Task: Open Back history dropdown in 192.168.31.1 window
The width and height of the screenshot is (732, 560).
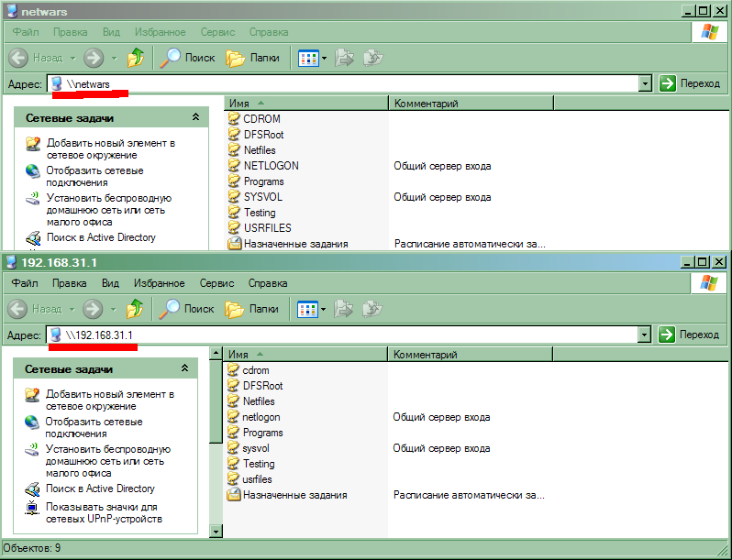Action: 72,310
